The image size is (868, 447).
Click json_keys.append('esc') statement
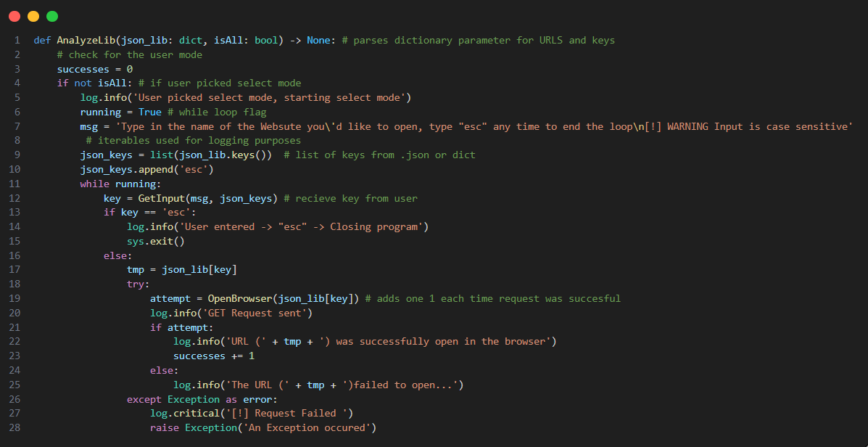[x=146, y=170]
